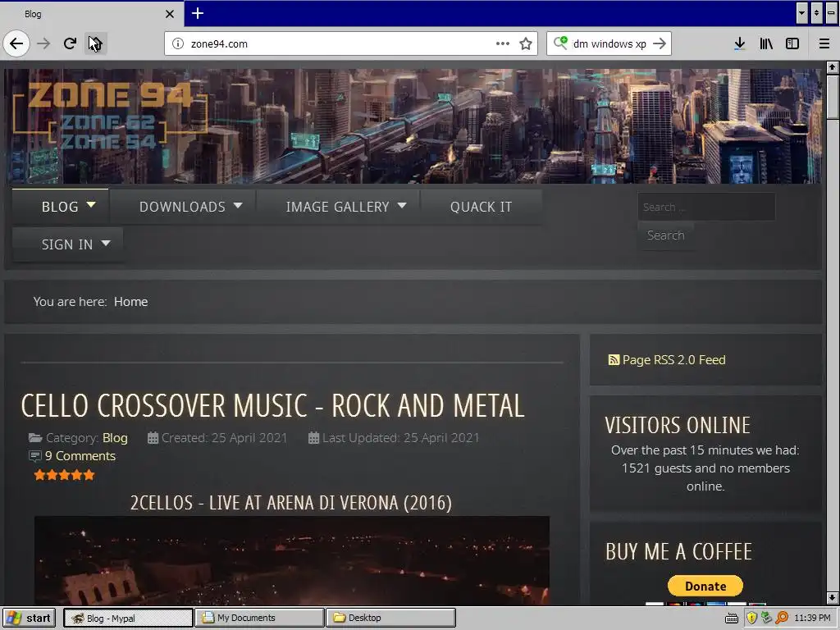
Task: Open the DOWNLOADS menu item
Action: (x=182, y=207)
